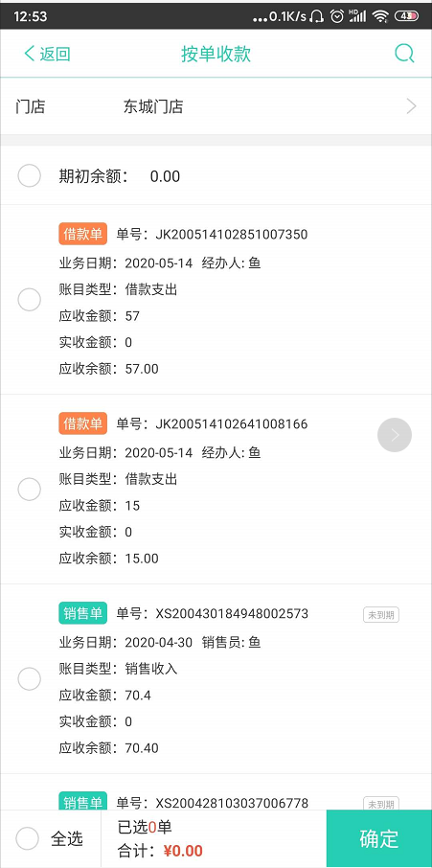Tap the 未到期 badge on XS200428103037006778
The image size is (432, 868).
(x=381, y=804)
